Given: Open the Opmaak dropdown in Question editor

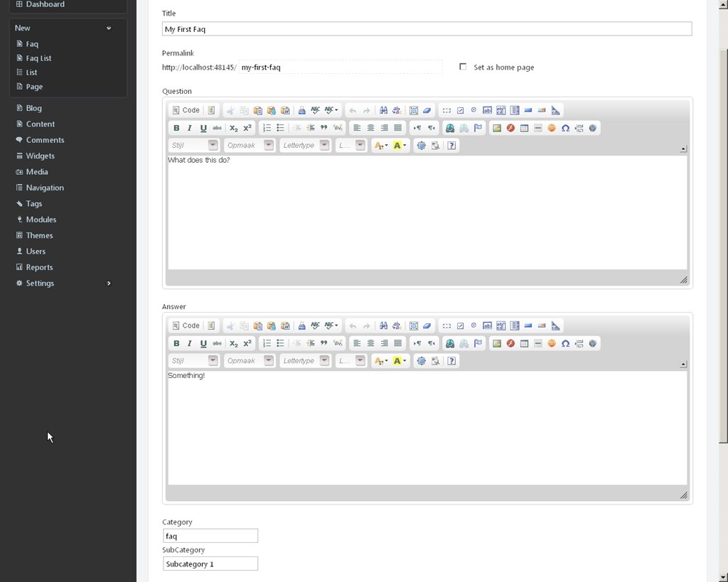Looking at the screenshot, I should (x=249, y=146).
